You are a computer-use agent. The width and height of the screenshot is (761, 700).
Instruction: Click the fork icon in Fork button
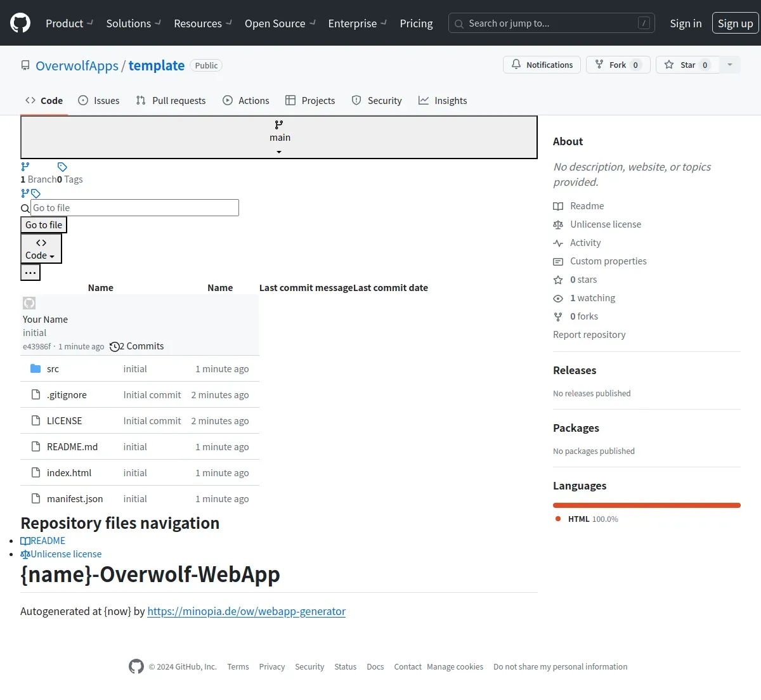pos(599,65)
